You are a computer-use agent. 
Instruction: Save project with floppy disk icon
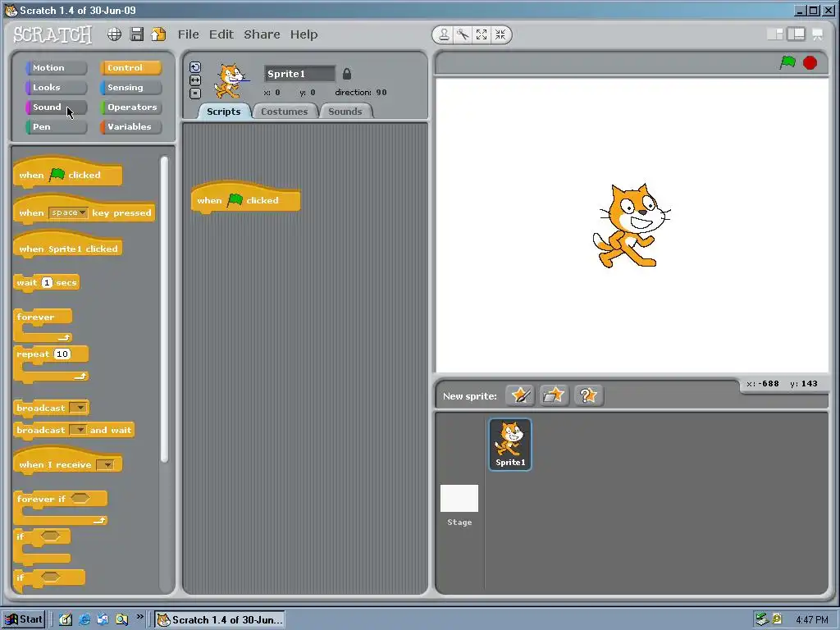coord(137,34)
